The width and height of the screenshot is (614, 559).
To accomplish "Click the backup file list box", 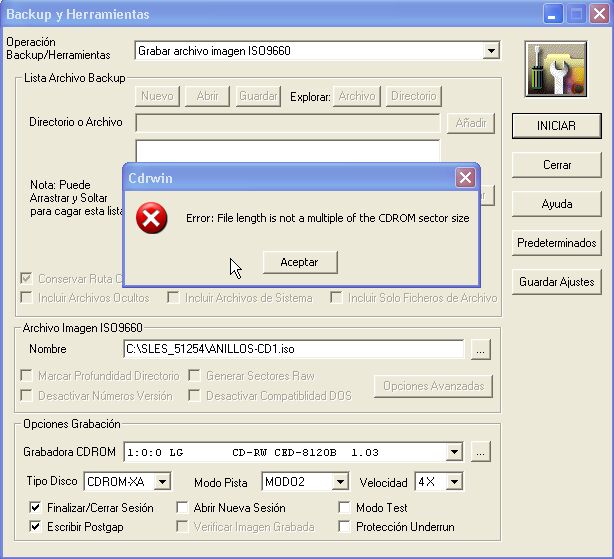I will [x=287, y=151].
